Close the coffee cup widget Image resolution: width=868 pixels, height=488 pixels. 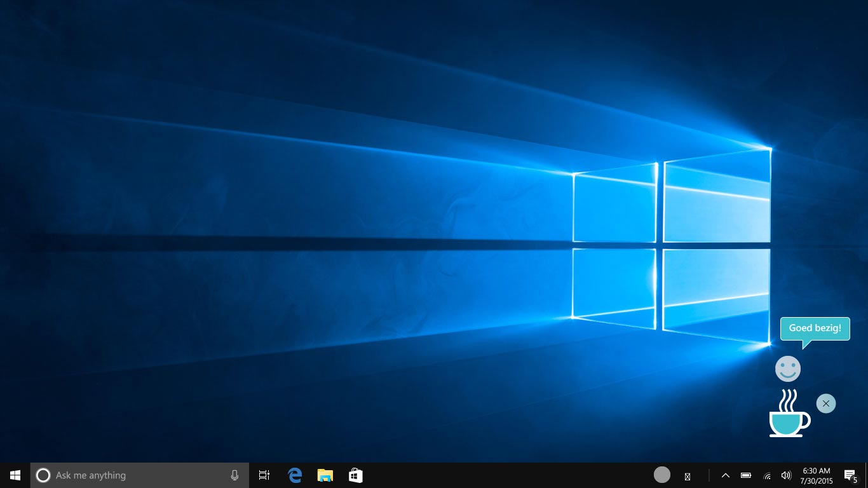tap(825, 403)
